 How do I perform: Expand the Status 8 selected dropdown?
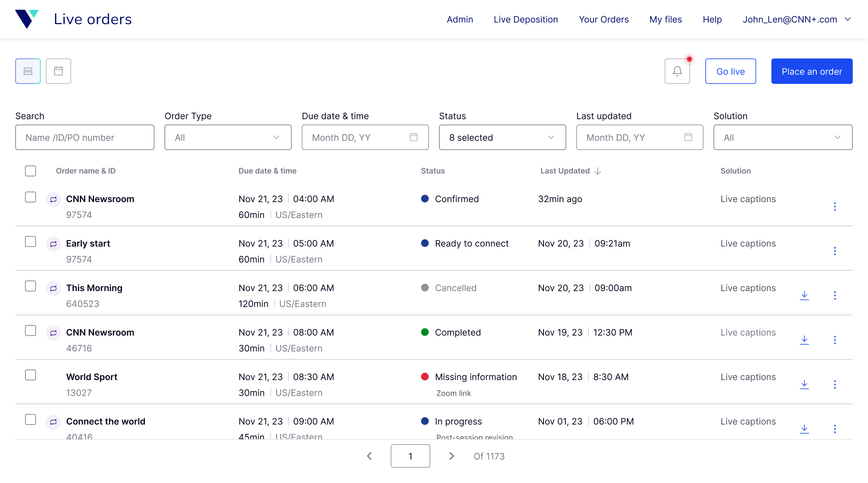click(x=502, y=137)
